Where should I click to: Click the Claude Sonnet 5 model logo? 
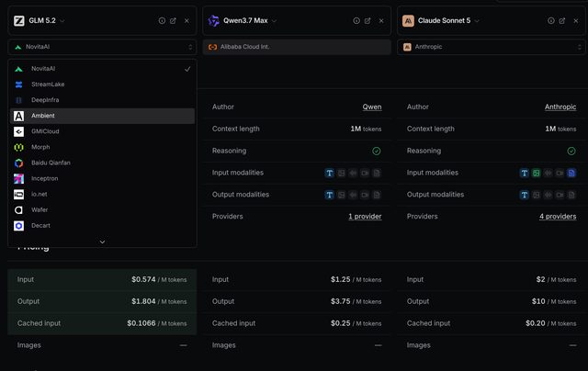pos(408,20)
